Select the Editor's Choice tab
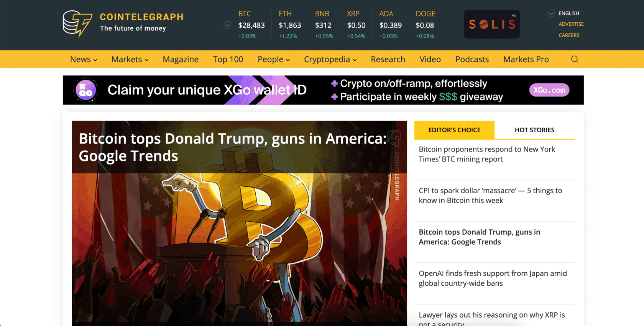 pyautogui.click(x=454, y=130)
